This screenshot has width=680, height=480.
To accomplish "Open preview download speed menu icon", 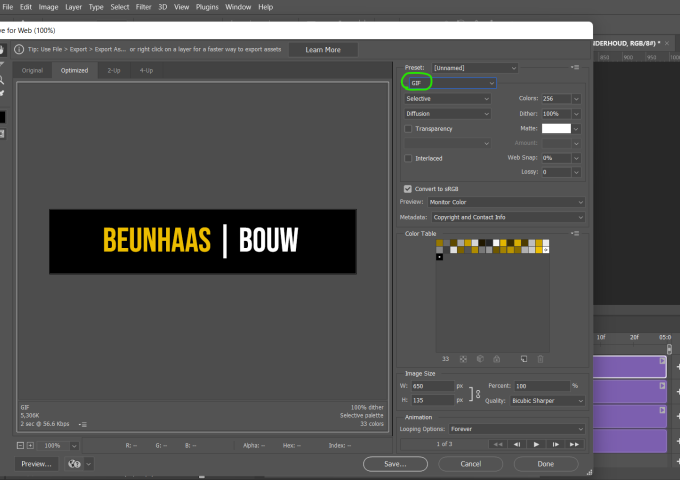I will (83, 424).
